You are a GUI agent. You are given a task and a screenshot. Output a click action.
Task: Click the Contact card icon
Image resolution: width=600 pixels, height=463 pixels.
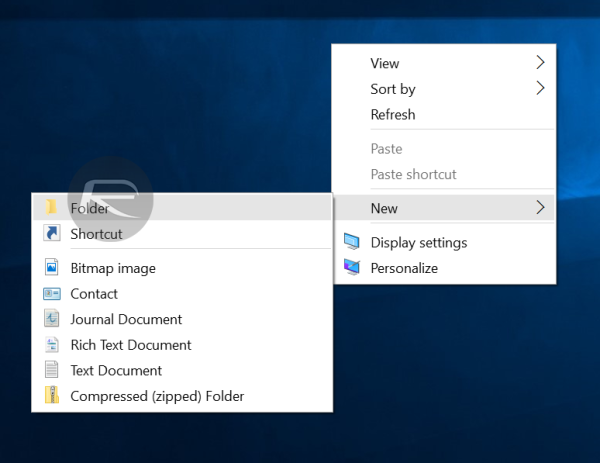tap(52, 293)
